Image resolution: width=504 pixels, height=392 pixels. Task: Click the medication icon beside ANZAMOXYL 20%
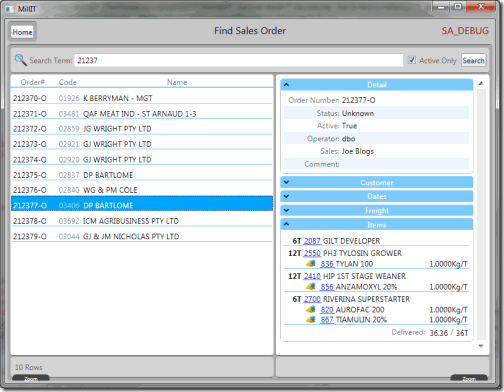[311, 286]
